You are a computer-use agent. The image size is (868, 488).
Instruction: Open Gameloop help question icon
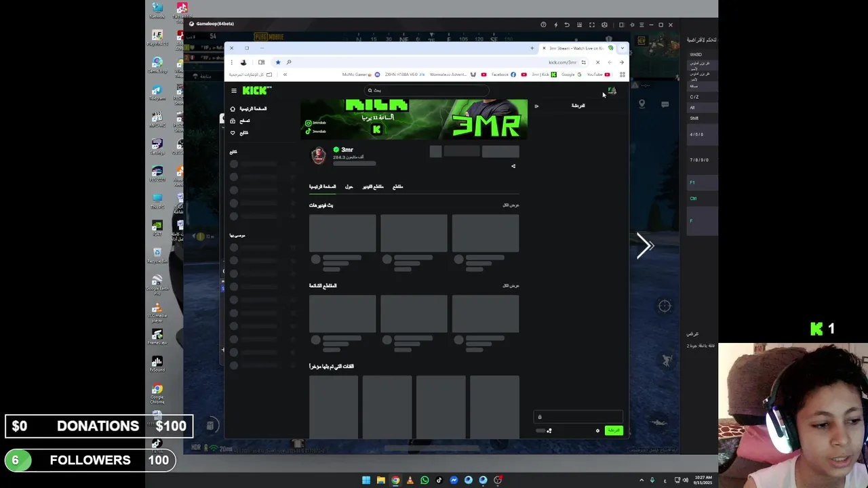(x=543, y=25)
